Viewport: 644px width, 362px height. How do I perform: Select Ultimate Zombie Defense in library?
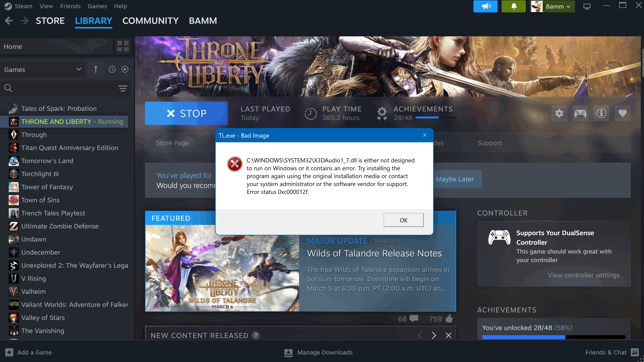pyautogui.click(x=64, y=226)
